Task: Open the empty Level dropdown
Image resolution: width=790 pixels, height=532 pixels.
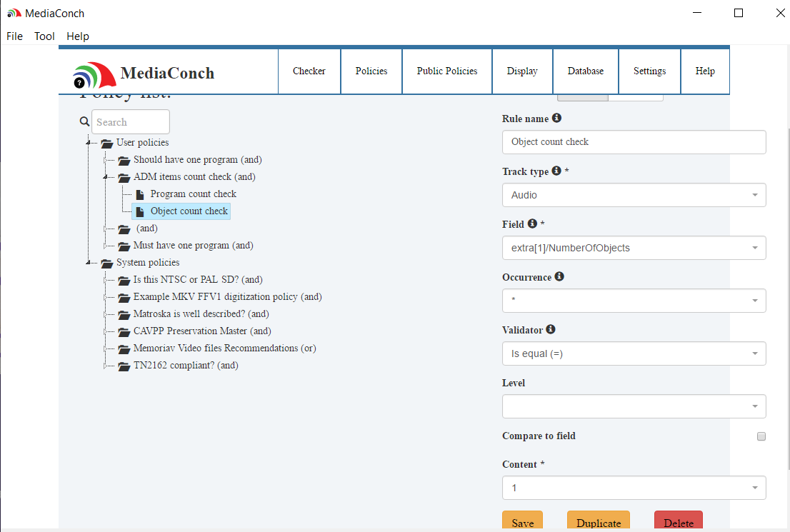Action: point(634,406)
